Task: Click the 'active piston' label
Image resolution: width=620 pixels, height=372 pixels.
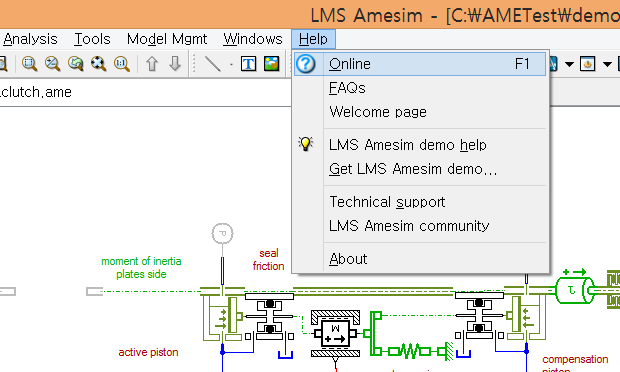Action: pos(148,352)
